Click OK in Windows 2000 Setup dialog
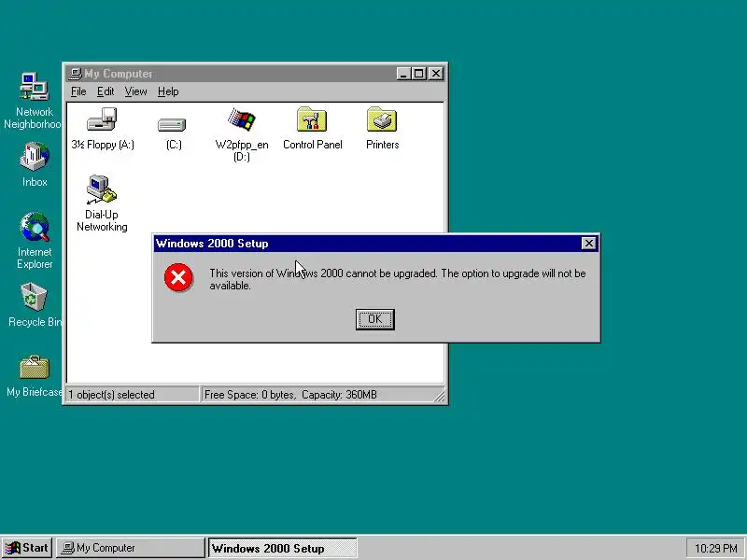747x560 pixels. 375,319
